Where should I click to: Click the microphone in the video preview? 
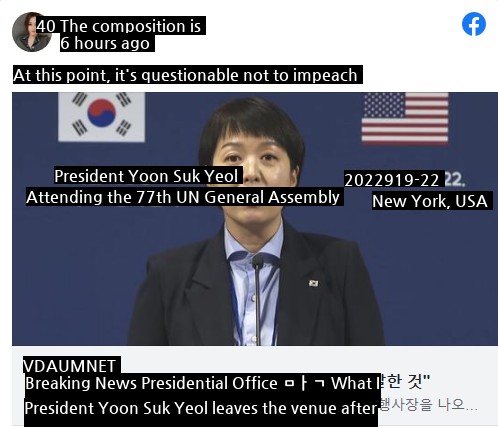point(258,298)
